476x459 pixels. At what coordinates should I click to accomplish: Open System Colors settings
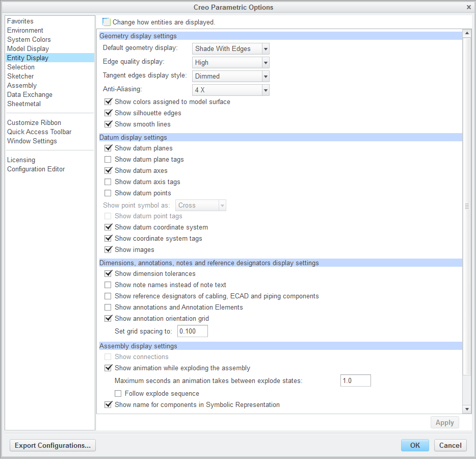(29, 39)
